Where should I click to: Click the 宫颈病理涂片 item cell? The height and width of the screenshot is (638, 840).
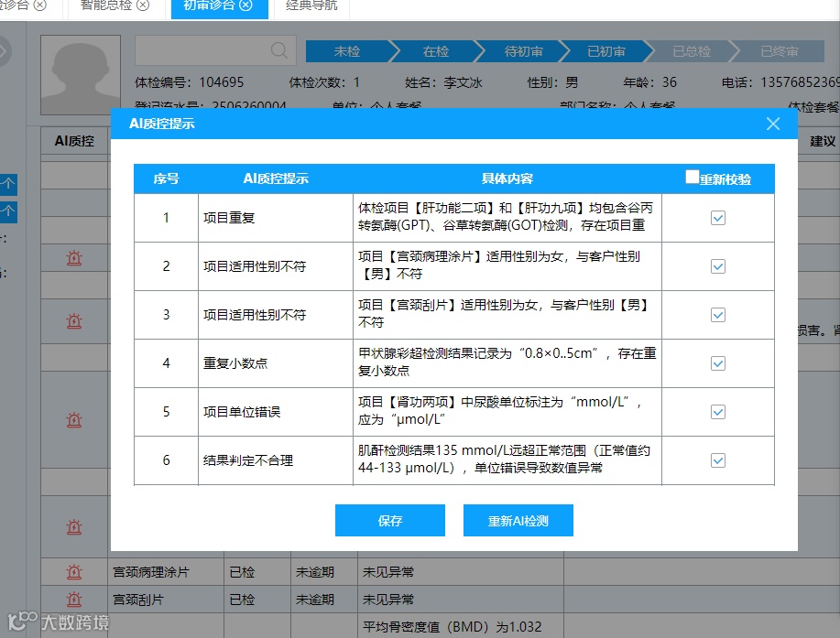(x=166, y=572)
